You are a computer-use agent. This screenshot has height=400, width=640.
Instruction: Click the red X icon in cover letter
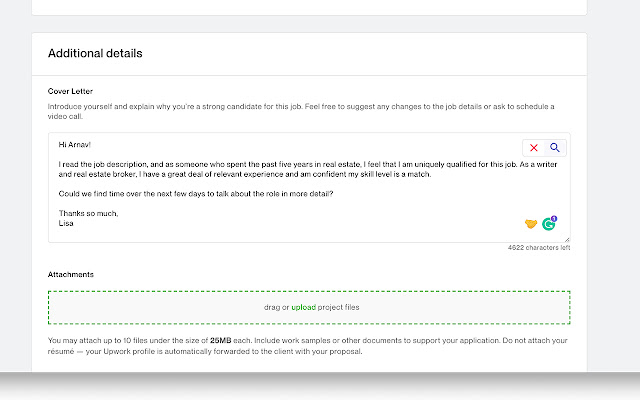click(x=534, y=148)
